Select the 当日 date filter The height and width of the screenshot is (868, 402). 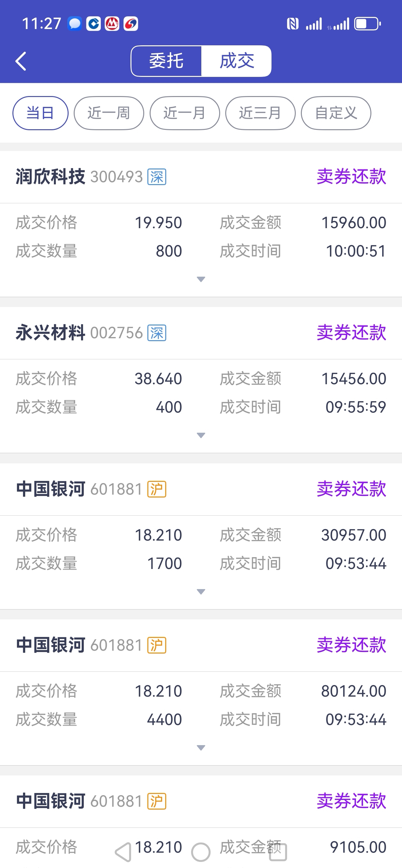(41, 113)
